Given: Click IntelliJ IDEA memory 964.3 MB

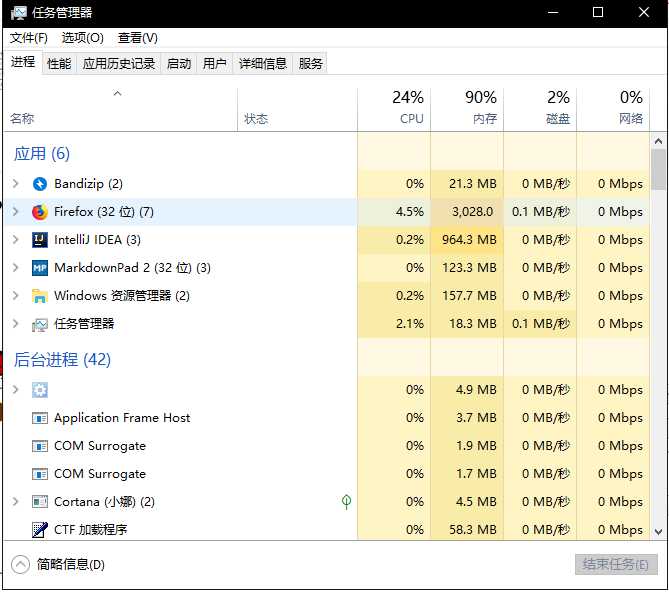Looking at the screenshot, I should click(x=469, y=240).
